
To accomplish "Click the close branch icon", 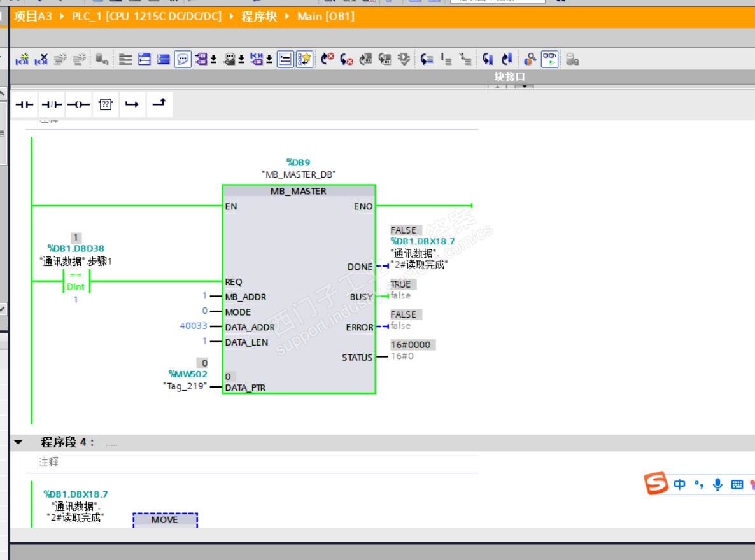I will click(159, 103).
